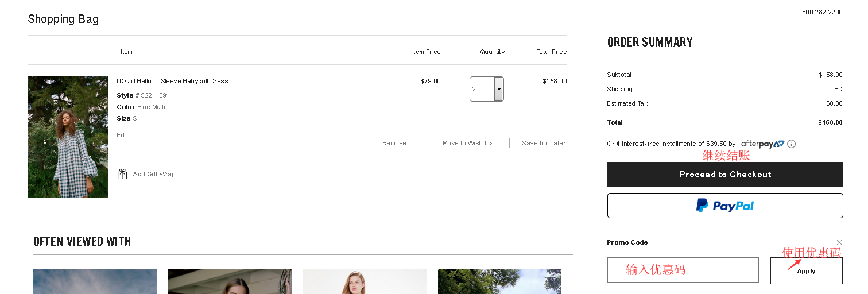Open first Often Viewed With product

[95, 281]
